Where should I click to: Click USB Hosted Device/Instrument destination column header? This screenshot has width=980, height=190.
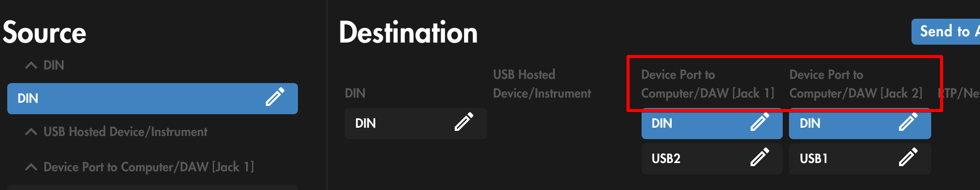[542, 84]
